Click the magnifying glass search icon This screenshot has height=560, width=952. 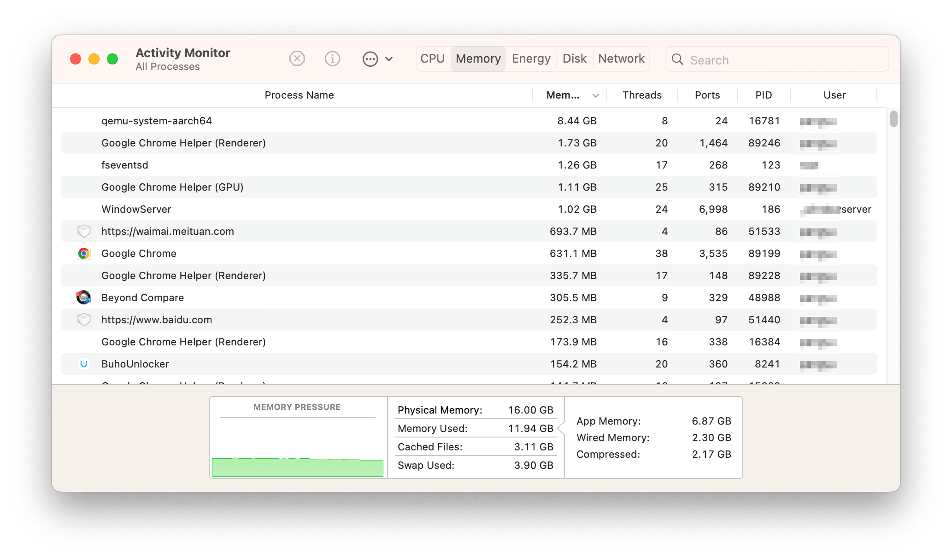point(677,59)
